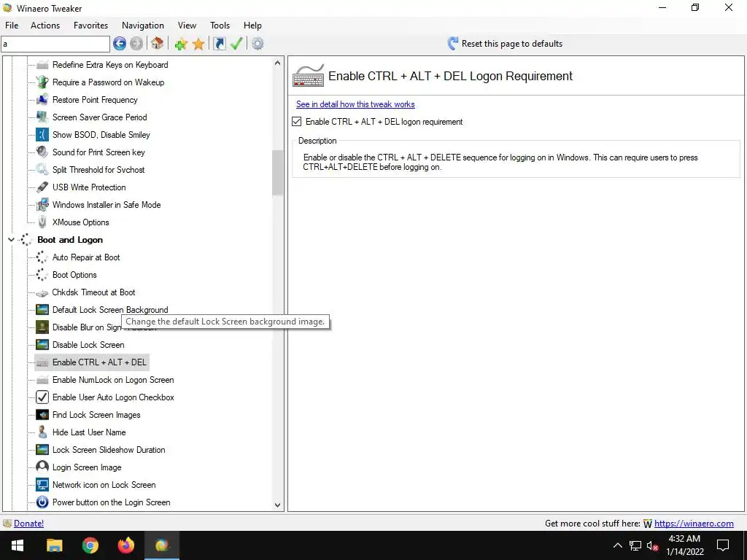Select Redefine Extra Keys on Keyboard
This screenshot has width=747, height=560.
(110, 65)
